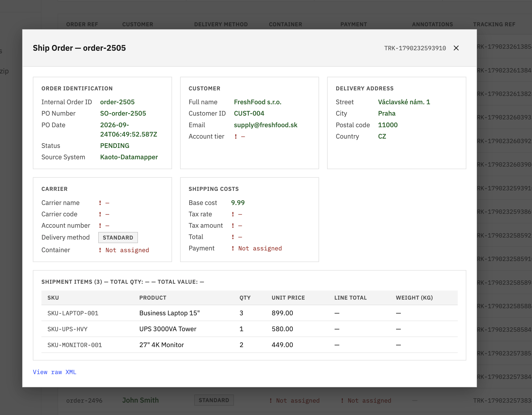Click the 11000 postal code value

click(x=388, y=125)
